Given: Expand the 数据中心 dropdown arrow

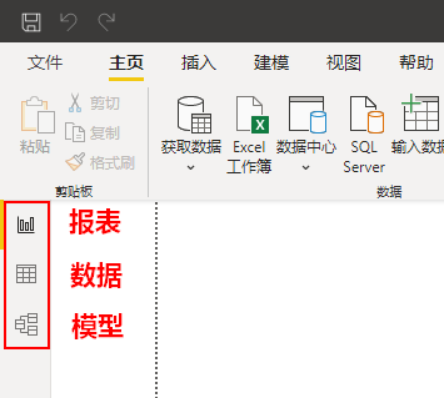Looking at the screenshot, I should pyautogui.click(x=306, y=167).
